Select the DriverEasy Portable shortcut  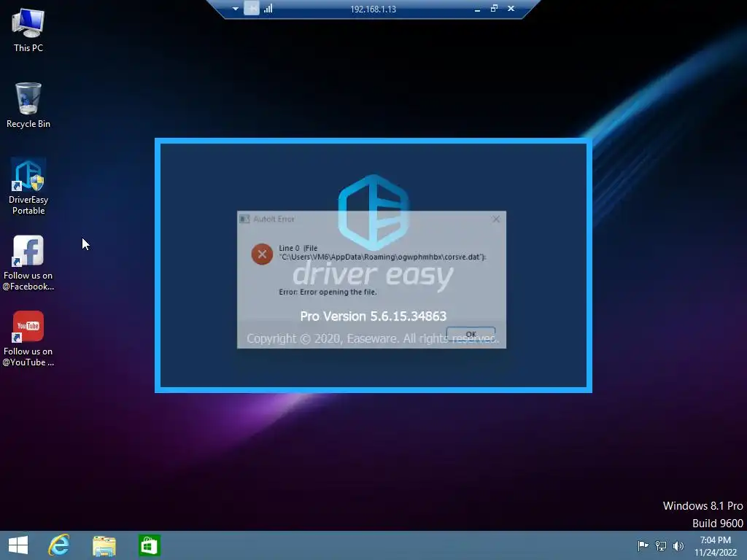point(28,187)
